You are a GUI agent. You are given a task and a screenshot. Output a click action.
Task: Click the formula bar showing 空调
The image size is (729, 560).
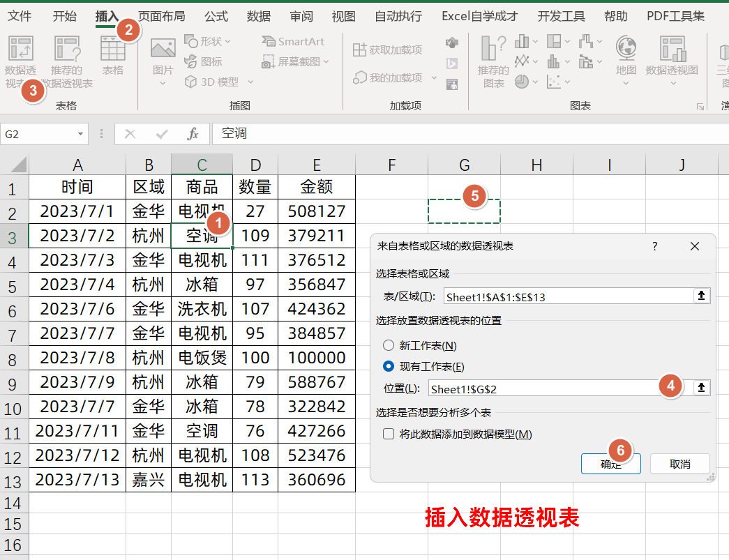[469, 134]
